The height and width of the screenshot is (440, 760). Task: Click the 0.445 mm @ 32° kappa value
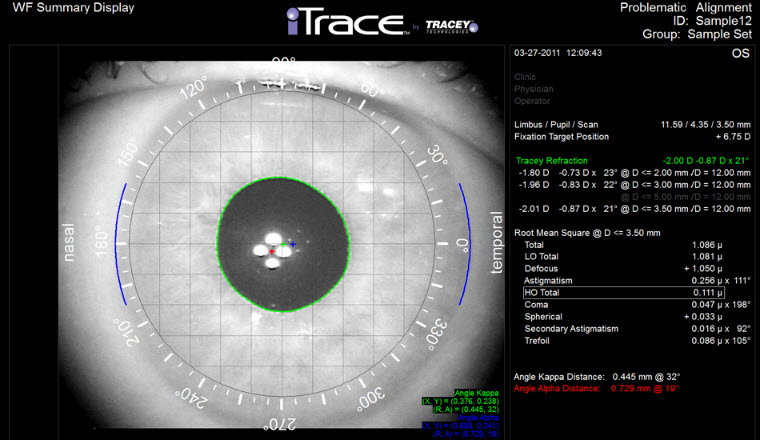[646, 377]
